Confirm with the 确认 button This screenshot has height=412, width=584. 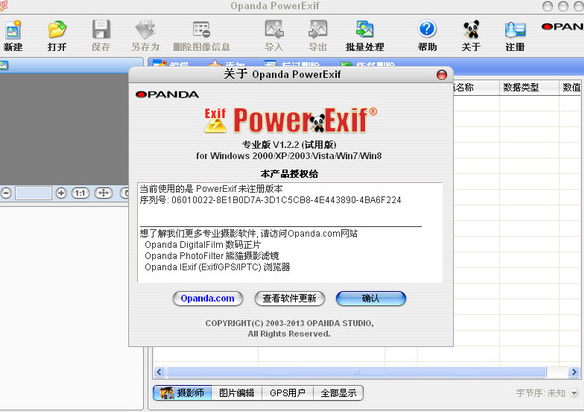point(371,298)
